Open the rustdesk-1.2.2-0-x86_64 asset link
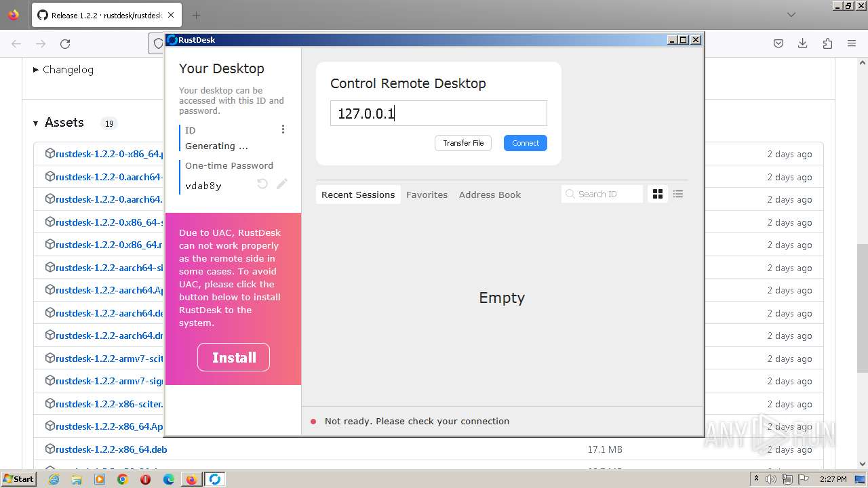The image size is (868, 488). [109, 154]
